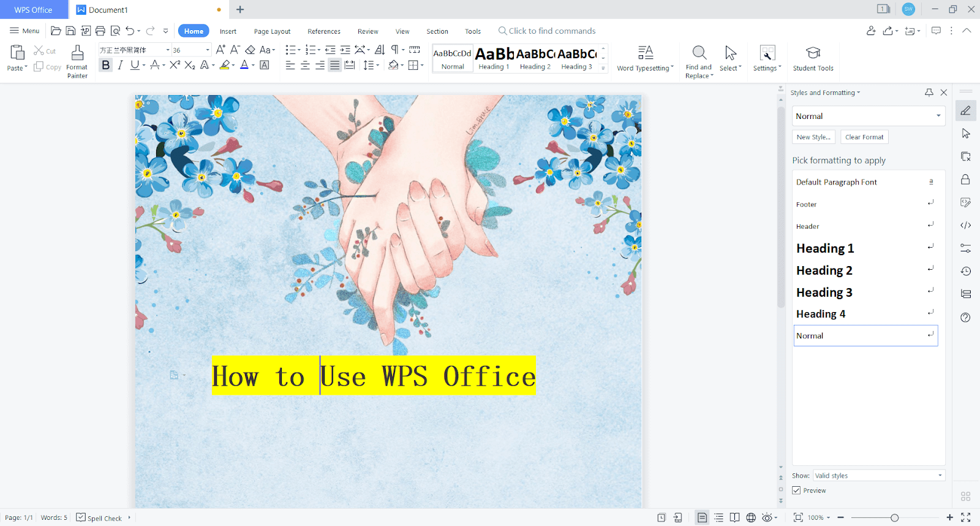
Task: Toggle Bold formatting
Action: pyautogui.click(x=106, y=65)
